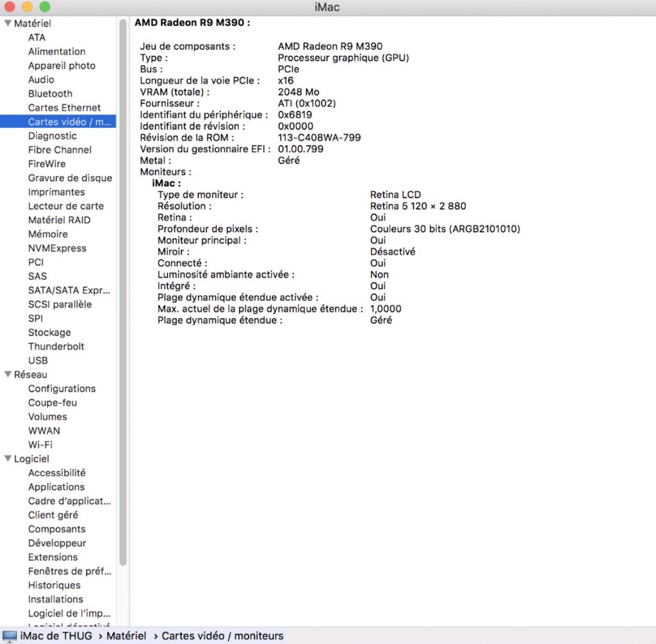
Task: Open Coupe-feu entry
Action: (53, 403)
